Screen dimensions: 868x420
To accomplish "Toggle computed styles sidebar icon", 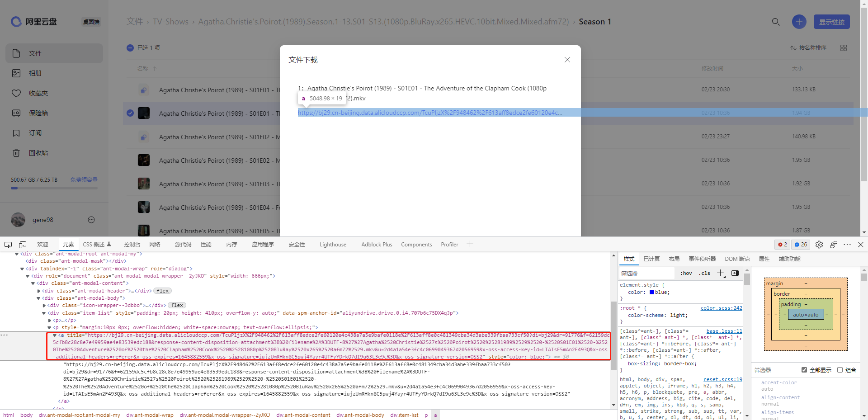I will 735,273.
